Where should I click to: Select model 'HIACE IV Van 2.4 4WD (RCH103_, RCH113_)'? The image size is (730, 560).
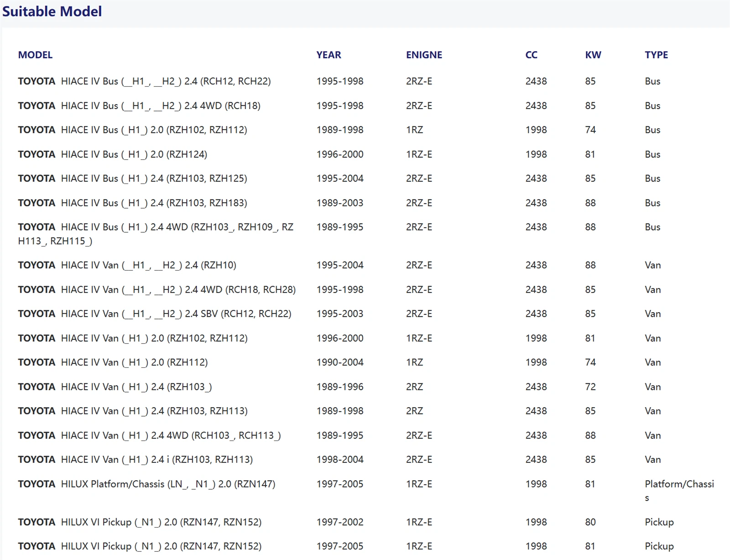point(149,435)
